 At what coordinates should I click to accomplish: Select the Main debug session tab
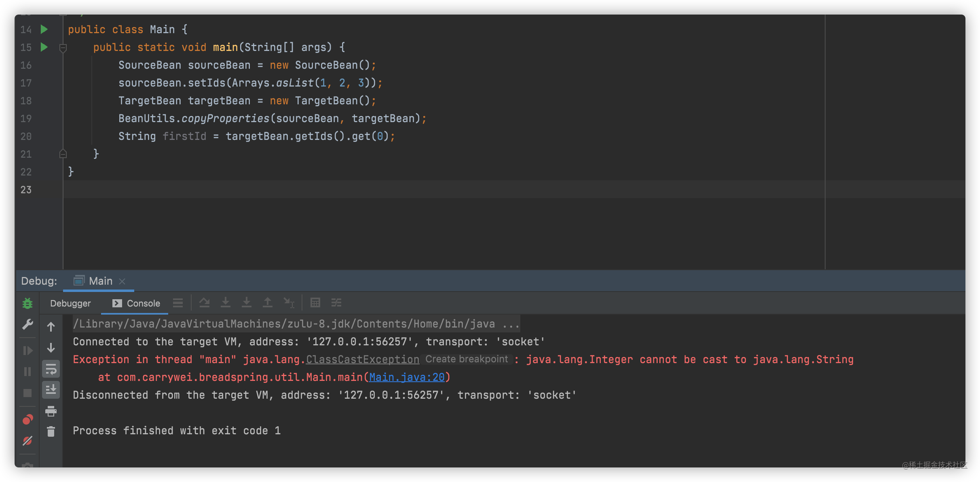point(99,281)
